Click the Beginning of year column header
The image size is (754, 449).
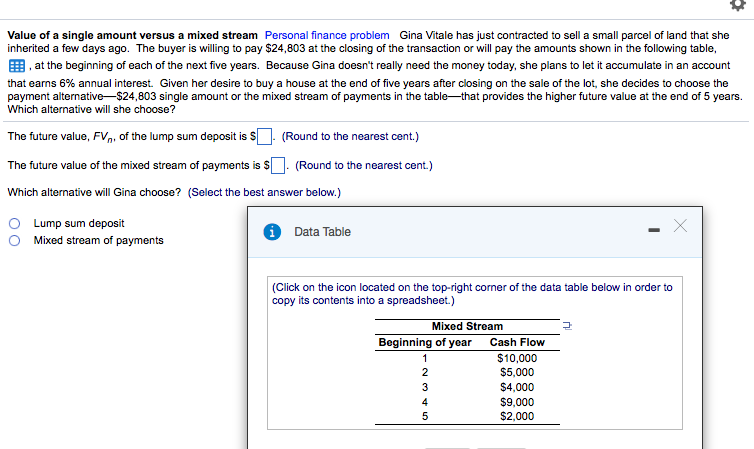click(x=425, y=342)
